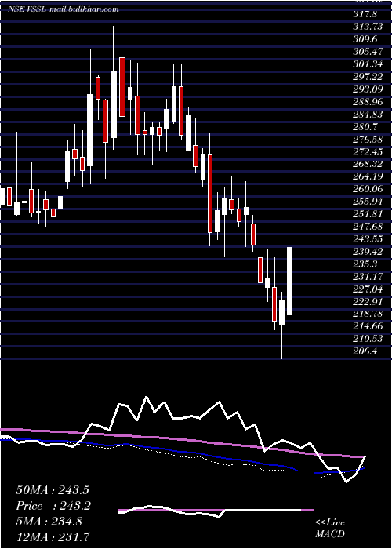392x549 pixels.
Task: Click the 255.94 price axis label
Action: pos(368,202)
